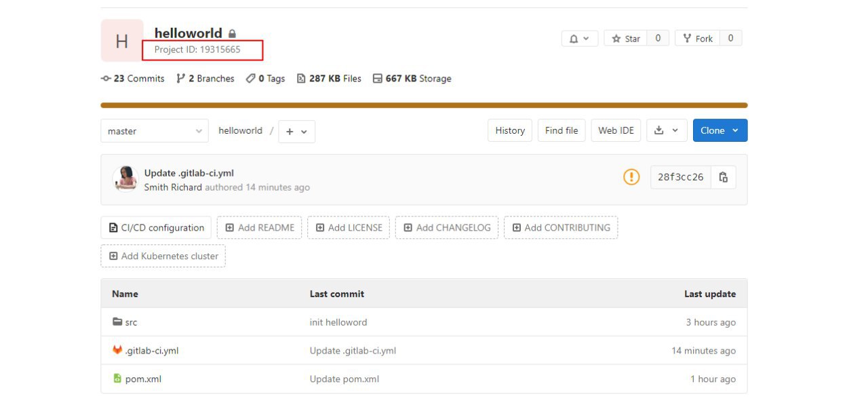Open the Update pom.xml commit link

344,379
